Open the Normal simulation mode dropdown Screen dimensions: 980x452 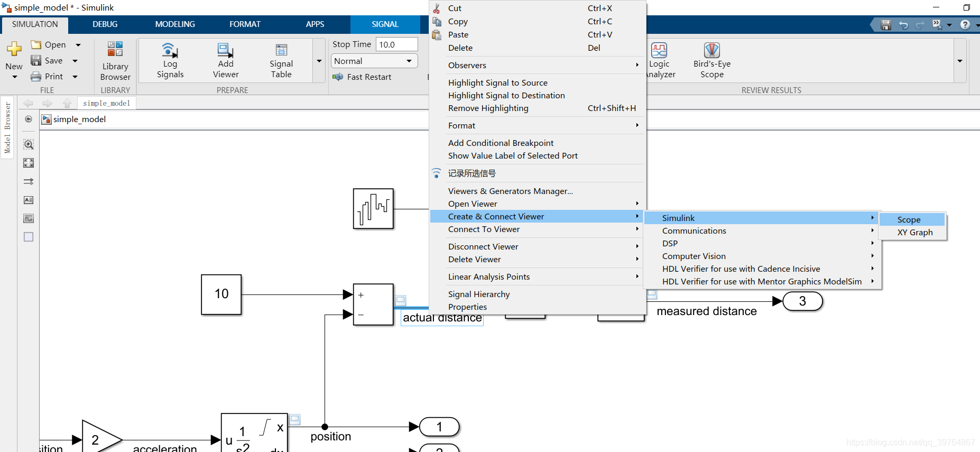[374, 61]
